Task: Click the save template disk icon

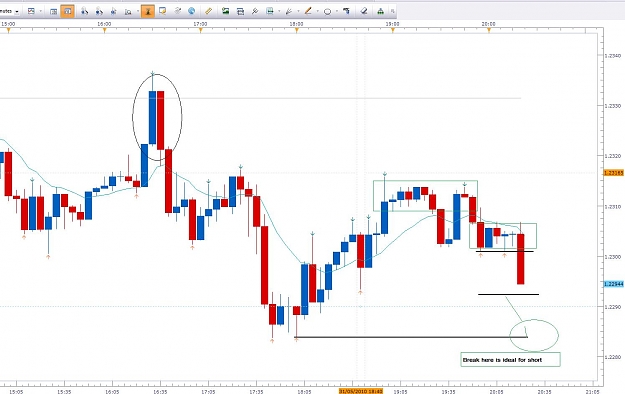Action: [x=270, y=11]
